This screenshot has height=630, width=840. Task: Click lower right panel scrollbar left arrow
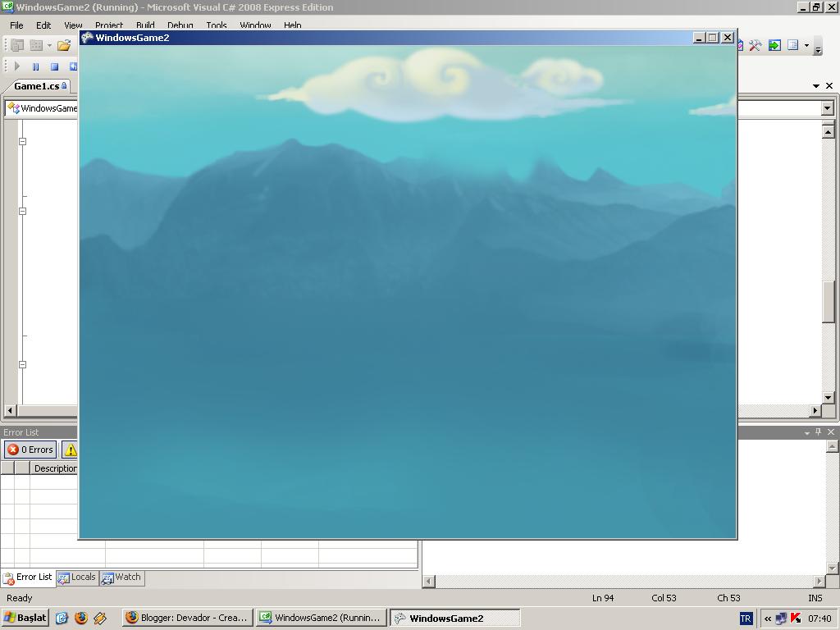coord(428,582)
